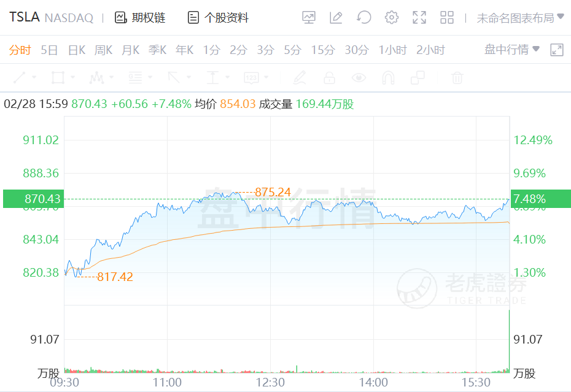571x392 pixels.
Task: Click the fullscreen expand icon
Action: coord(419,18)
